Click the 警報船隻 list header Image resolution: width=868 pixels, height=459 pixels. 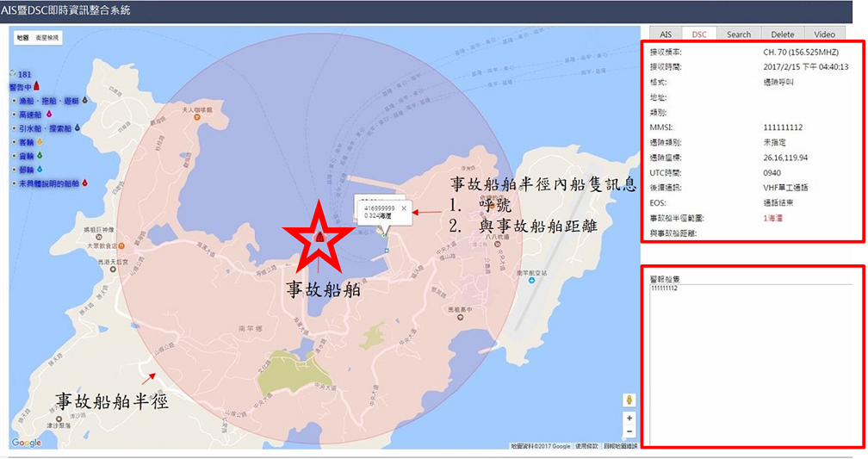[x=664, y=280]
